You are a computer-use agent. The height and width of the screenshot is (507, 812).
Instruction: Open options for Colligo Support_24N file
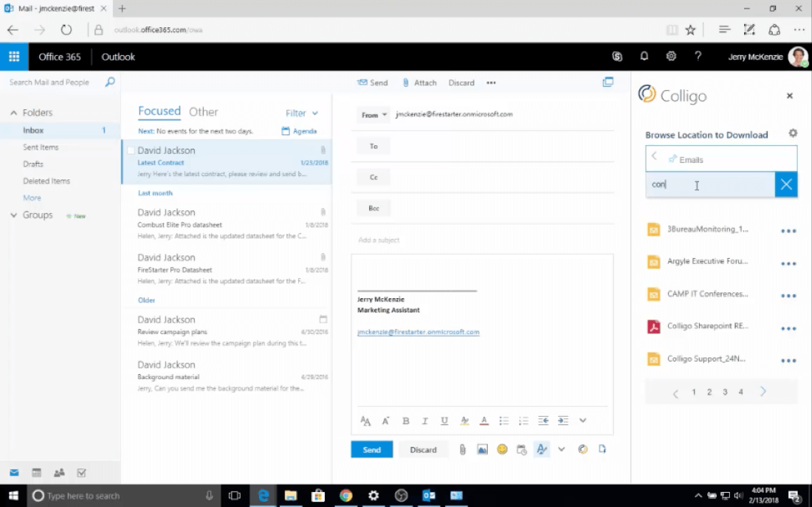pyautogui.click(x=788, y=360)
